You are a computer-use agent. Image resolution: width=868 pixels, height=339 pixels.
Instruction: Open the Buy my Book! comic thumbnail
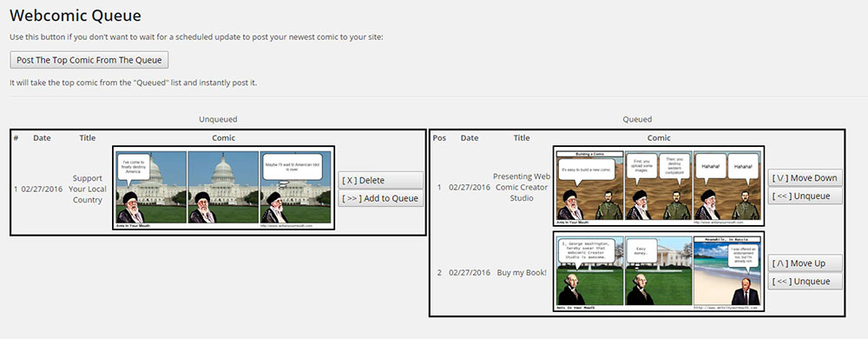(x=659, y=272)
